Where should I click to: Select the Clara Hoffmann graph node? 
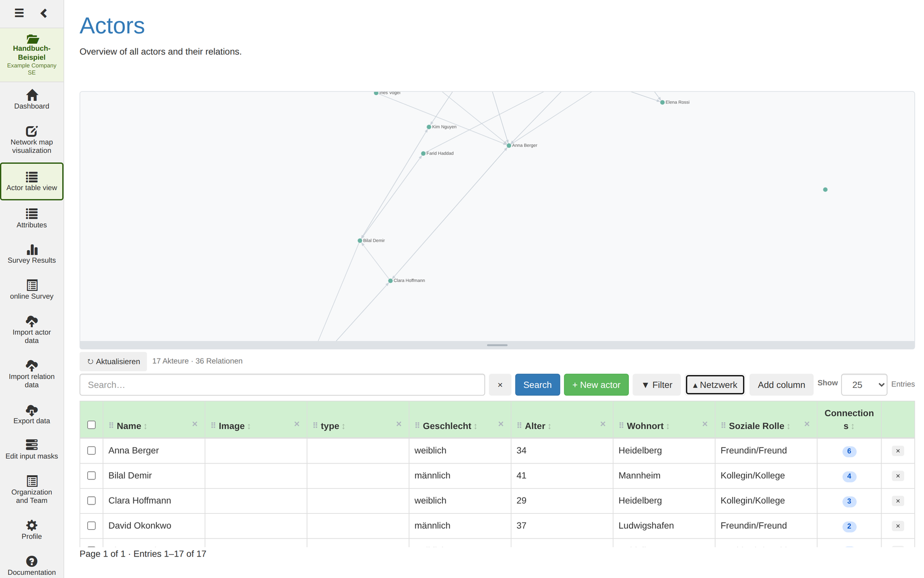click(390, 281)
